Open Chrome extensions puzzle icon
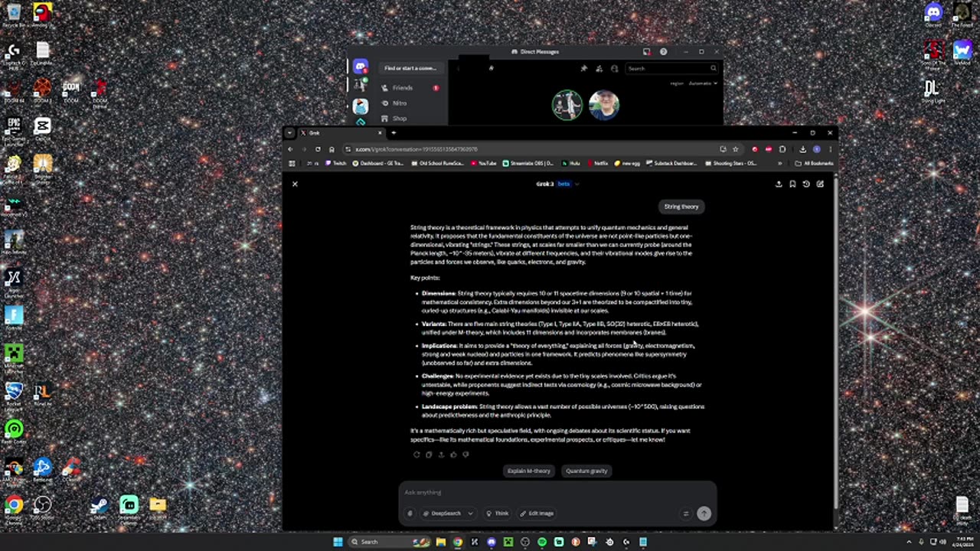This screenshot has width=980, height=551. pyautogui.click(x=782, y=149)
